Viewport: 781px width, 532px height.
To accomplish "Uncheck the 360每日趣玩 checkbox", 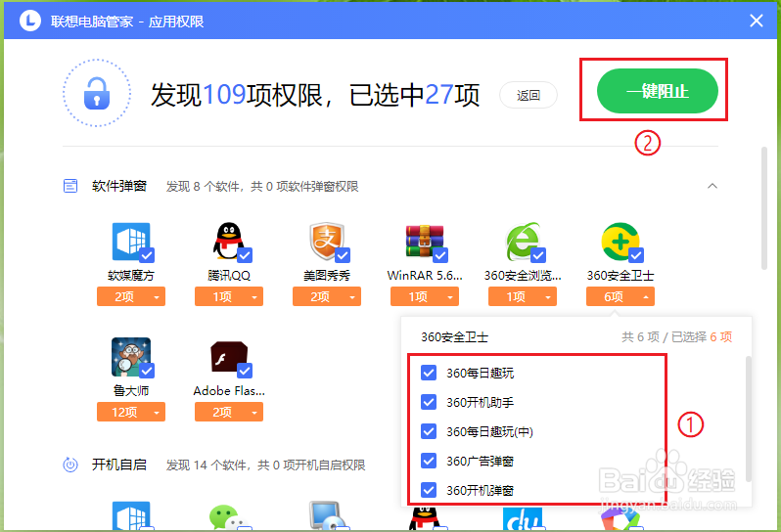I will coord(429,373).
